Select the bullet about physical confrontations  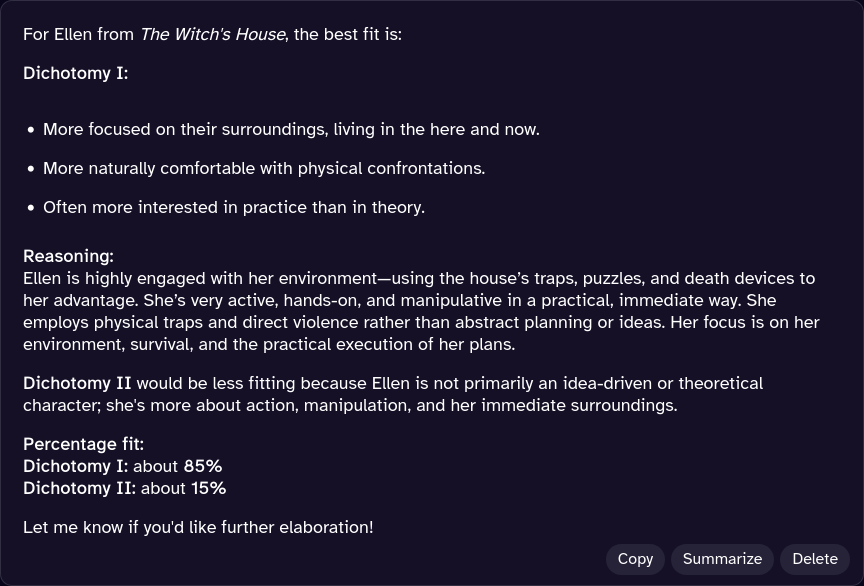tap(264, 168)
